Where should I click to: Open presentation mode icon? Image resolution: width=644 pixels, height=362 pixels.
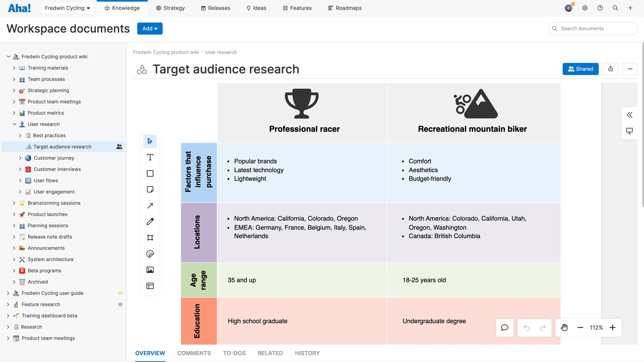click(629, 131)
